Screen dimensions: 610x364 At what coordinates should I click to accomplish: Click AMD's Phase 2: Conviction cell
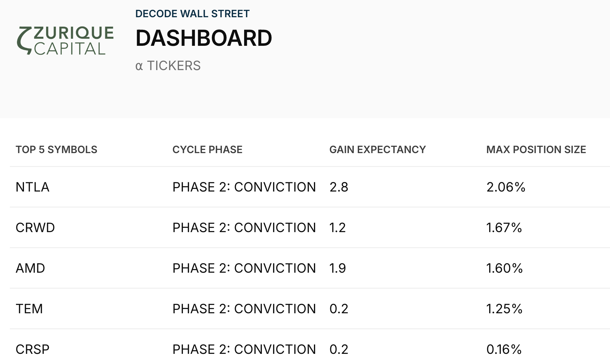click(244, 268)
